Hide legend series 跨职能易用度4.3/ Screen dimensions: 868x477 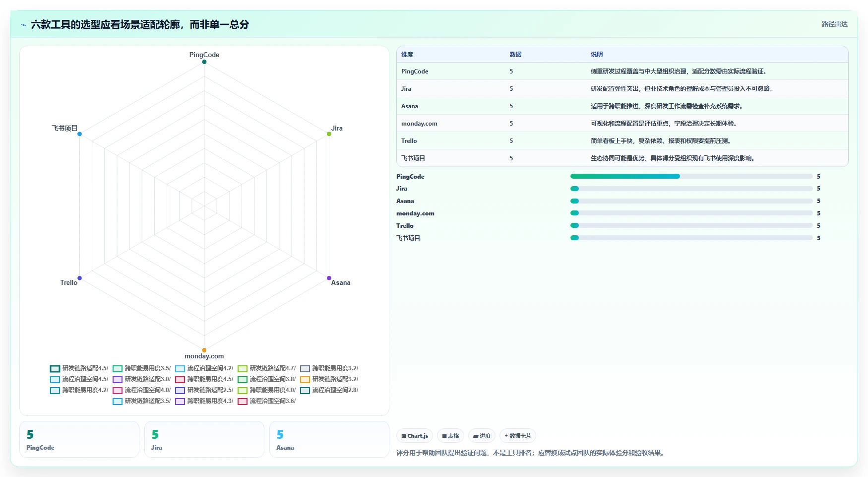[204, 401]
